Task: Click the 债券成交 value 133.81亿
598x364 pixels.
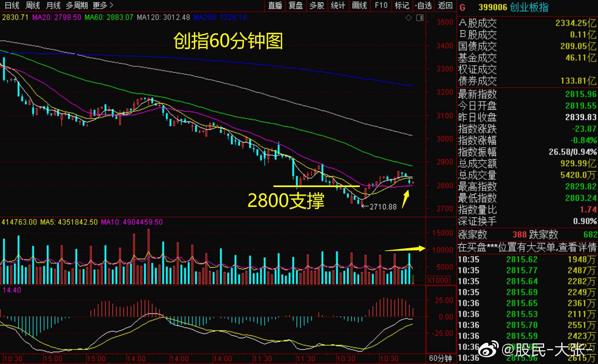Action: 579,81
